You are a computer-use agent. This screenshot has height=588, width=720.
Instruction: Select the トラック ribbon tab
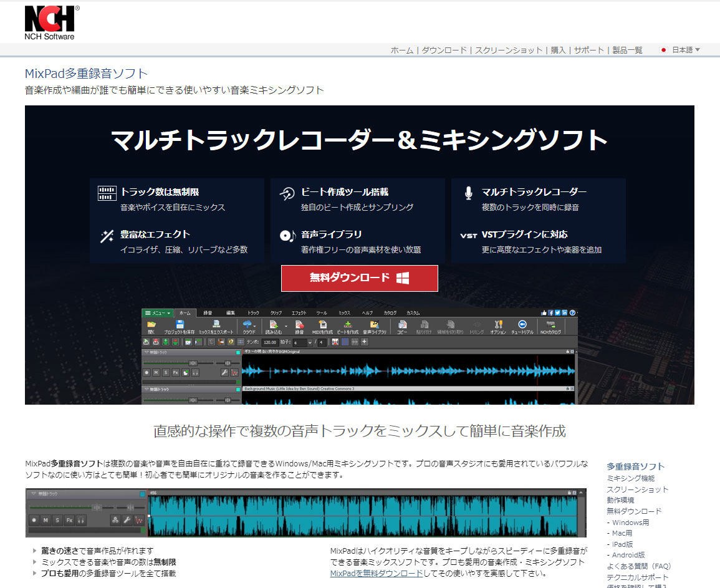(x=253, y=313)
